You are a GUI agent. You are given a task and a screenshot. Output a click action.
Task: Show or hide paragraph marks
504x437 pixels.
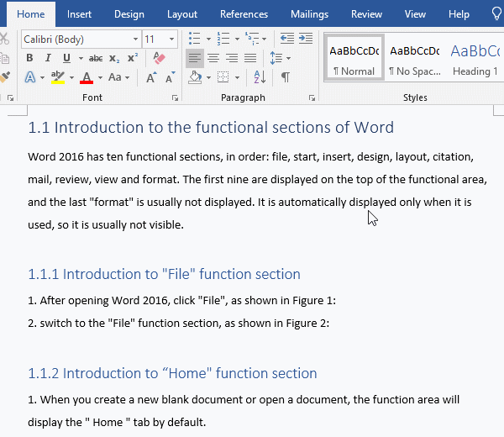point(285,77)
